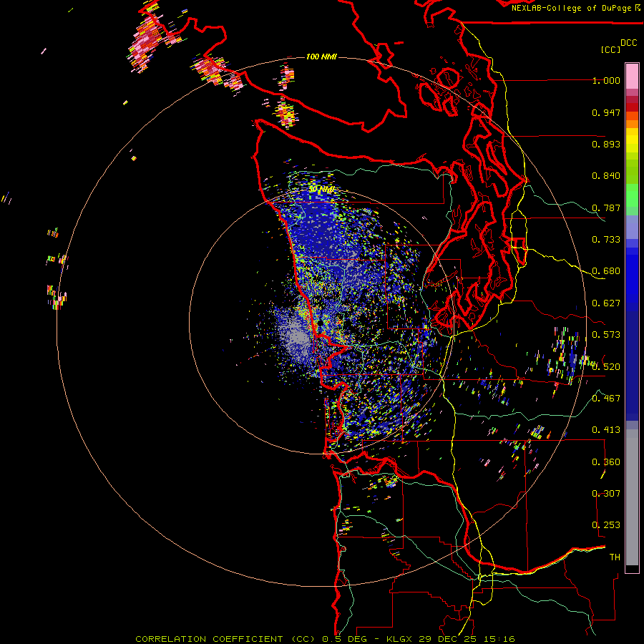The width and height of the screenshot is (644, 644).
Task: Select the 0.413 scale value
Action: pos(606,430)
